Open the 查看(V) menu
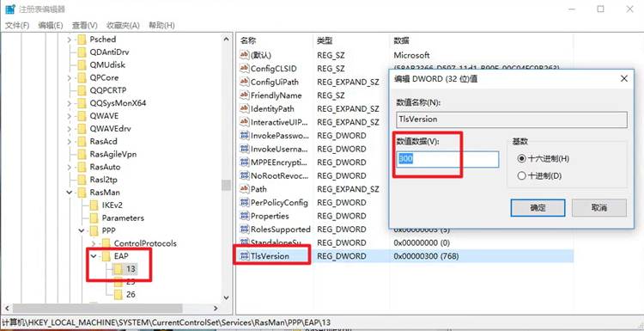The height and width of the screenshot is (331, 644). [85, 25]
